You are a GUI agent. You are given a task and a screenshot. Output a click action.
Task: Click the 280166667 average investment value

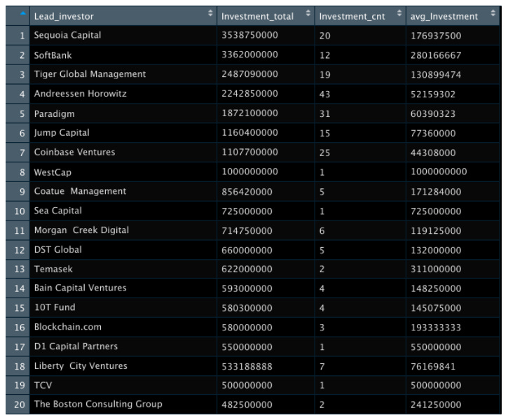(x=436, y=55)
